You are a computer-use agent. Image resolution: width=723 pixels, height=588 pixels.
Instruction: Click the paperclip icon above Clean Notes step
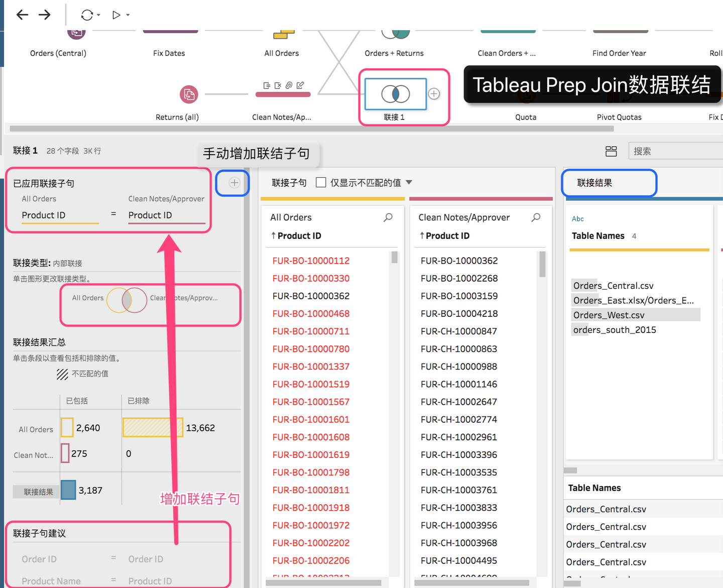click(x=289, y=85)
